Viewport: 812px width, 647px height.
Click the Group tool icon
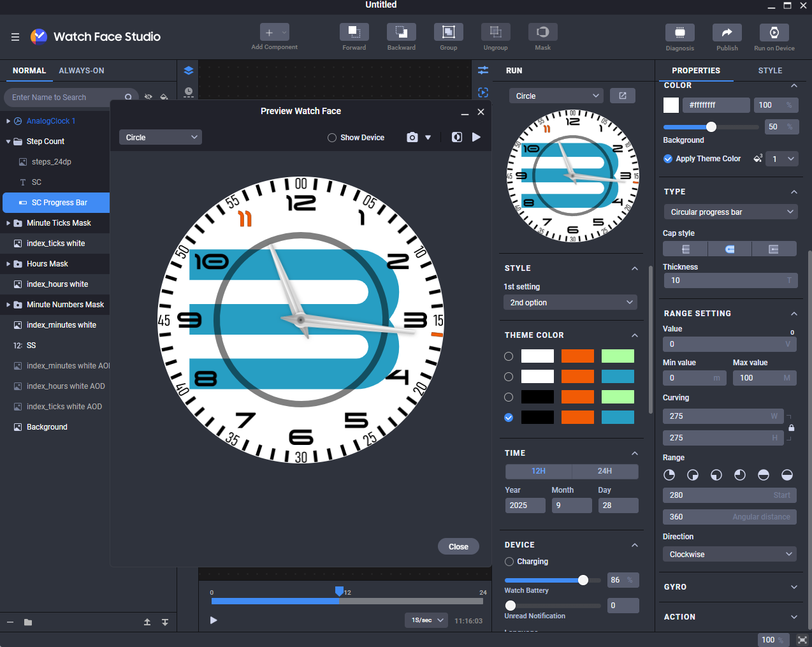pyautogui.click(x=448, y=33)
